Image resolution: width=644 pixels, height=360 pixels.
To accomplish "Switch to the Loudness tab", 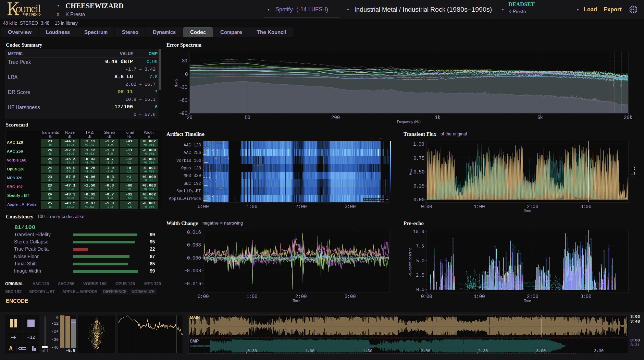I will click(x=58, y=32).
